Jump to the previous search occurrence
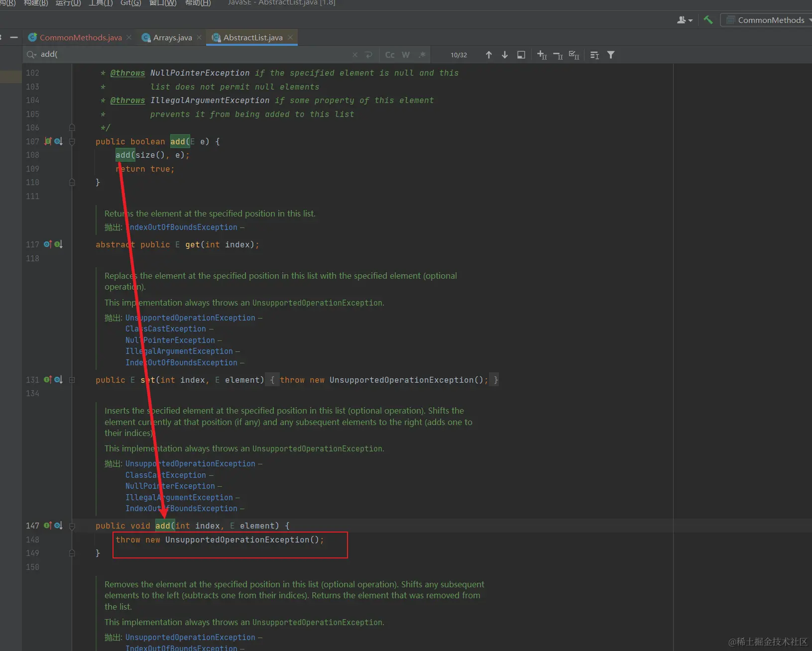812x651 pixels. pos(489,55)
